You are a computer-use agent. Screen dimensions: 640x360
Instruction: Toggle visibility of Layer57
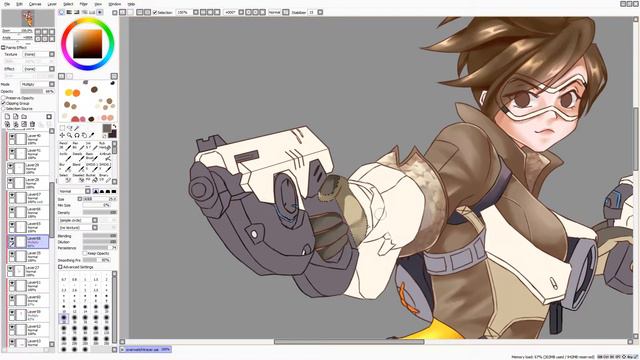12,196
